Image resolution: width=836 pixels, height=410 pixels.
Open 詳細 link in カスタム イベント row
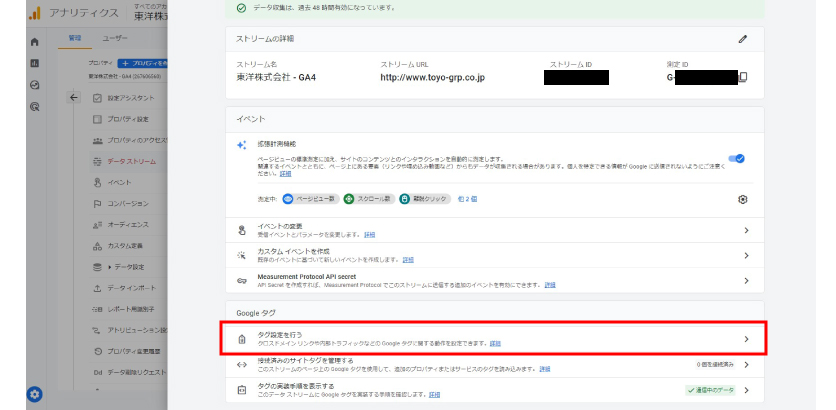[x=408, y=260]
